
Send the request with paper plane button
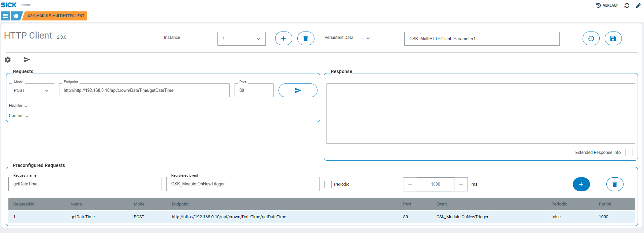tap(298, 91)
